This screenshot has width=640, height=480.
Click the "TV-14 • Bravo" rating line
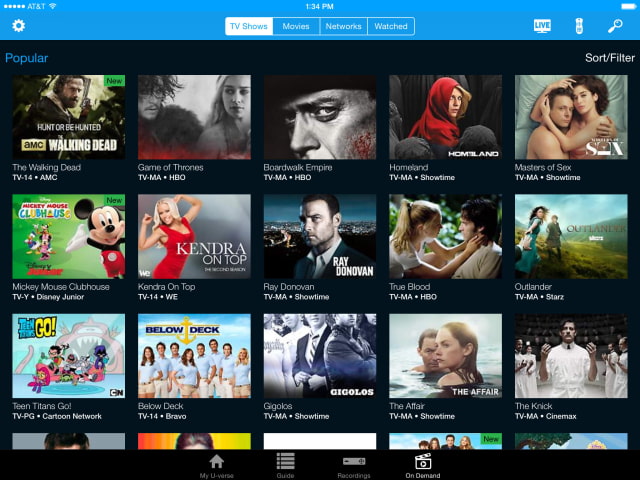pyautogui.click(x=162, y=416)
